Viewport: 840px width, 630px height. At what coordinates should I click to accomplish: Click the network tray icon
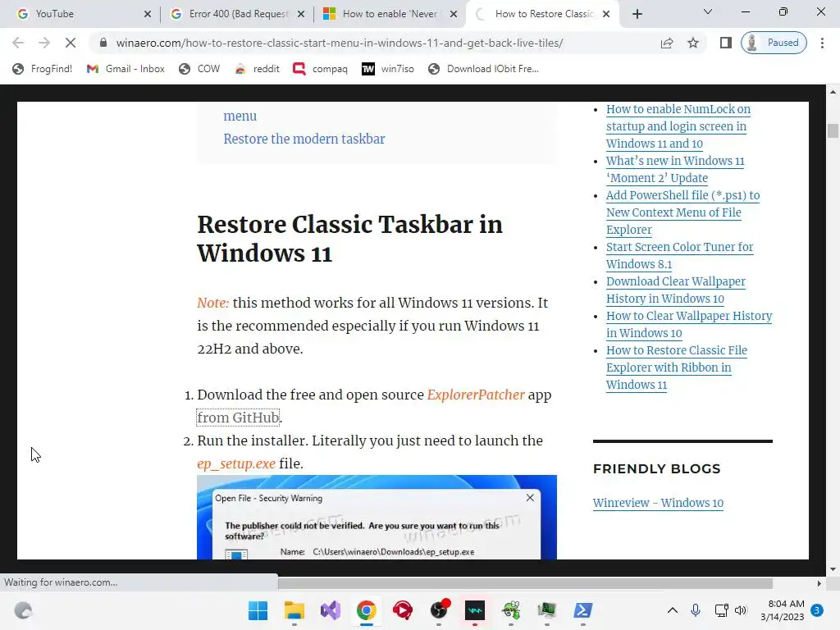click(x=721, y=610)
